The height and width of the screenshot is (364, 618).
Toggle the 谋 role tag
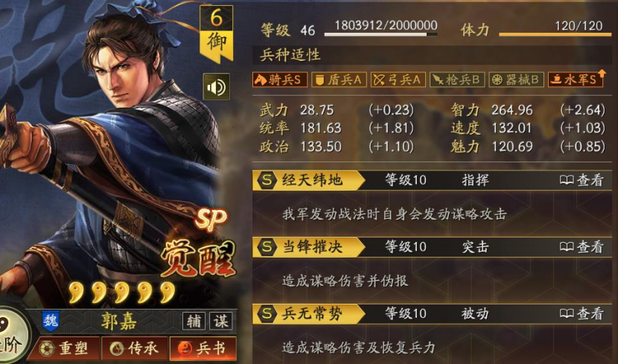(220, 322)
